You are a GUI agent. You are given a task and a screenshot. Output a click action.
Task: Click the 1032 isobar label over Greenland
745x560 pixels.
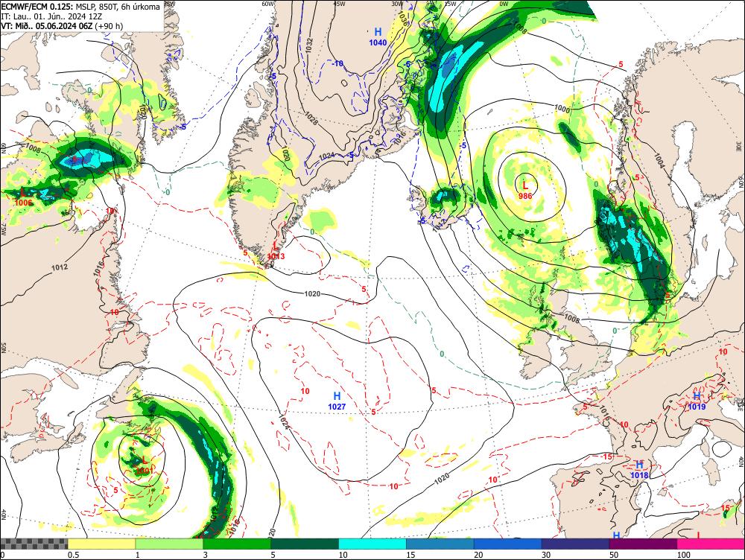coord(309,45)
